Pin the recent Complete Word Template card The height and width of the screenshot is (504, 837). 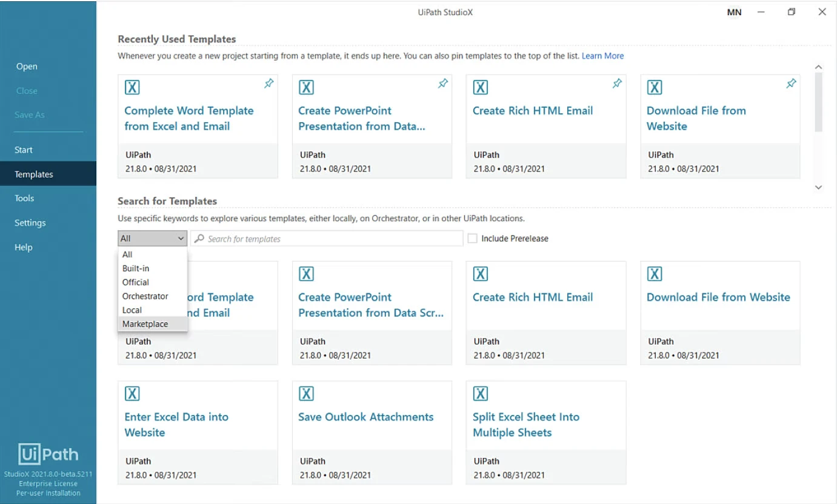click(269, 84)
